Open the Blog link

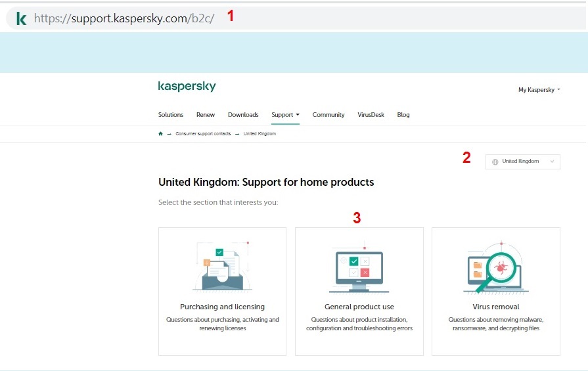click(403, 115)
